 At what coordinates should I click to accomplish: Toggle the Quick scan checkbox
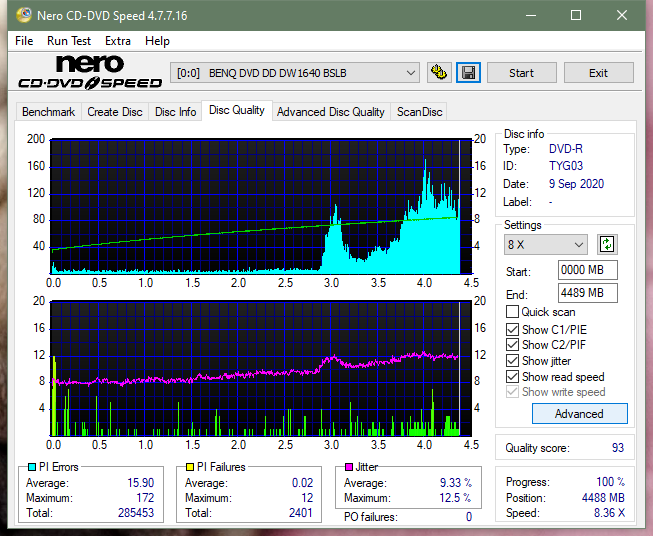(512, 312)
